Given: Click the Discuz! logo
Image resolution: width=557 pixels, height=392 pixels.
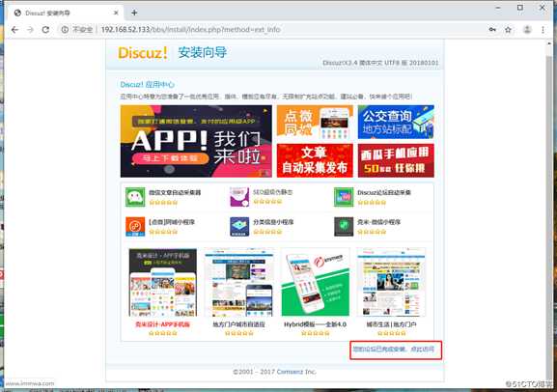Looking at the screenshot, I should (143, 53).
